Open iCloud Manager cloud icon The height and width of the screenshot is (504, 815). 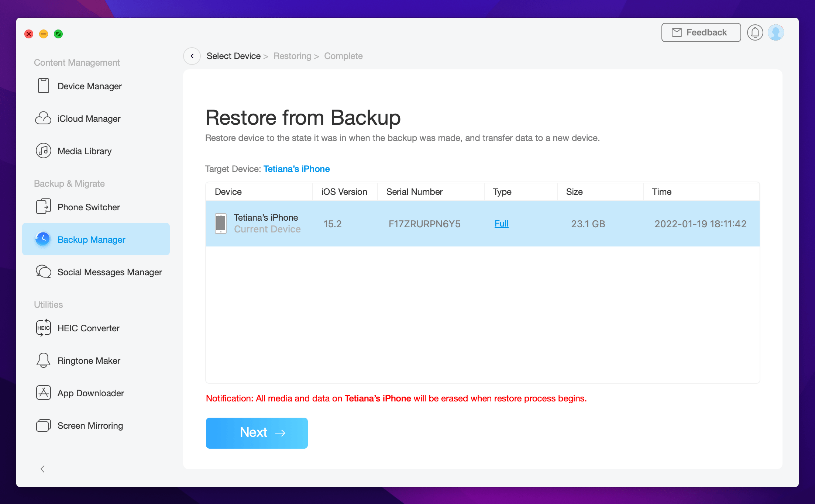[x=43, y=118]
